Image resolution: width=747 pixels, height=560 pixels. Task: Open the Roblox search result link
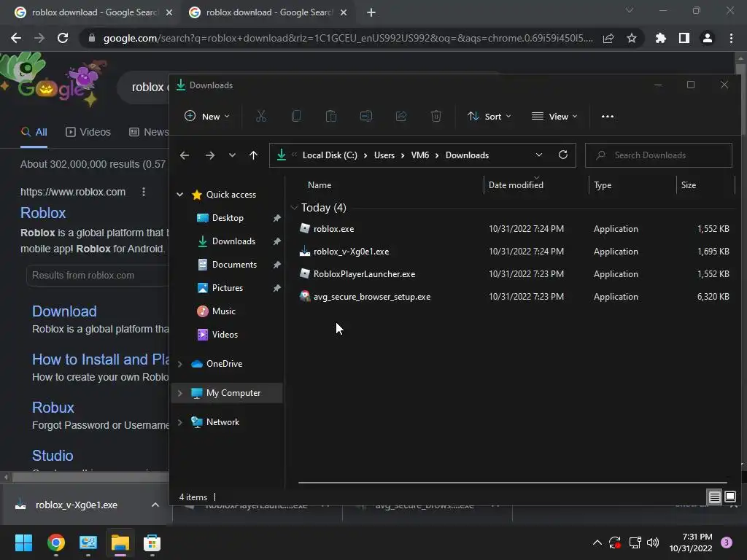(x=43, y=213)
